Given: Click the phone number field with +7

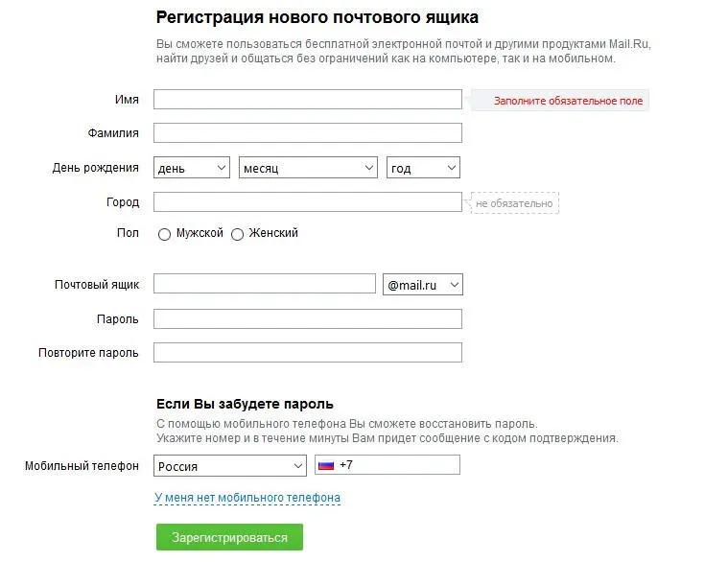Looking at the screenshot, I should coord(398,465).
